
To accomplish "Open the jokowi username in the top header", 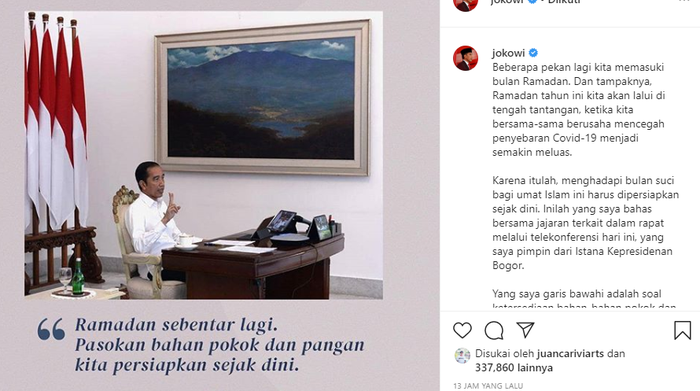I will pos(507,2).
